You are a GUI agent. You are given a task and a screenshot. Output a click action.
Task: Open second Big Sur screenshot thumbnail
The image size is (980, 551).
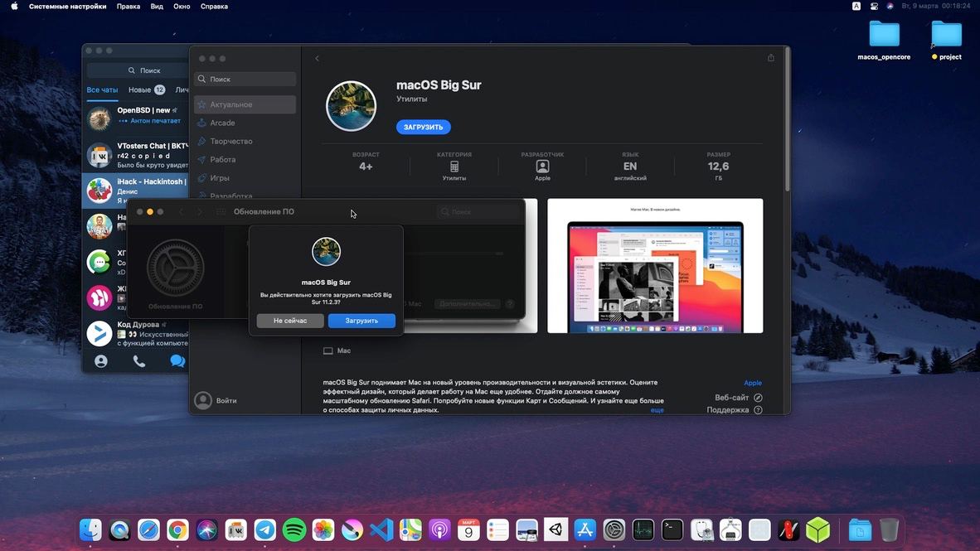pos(655,265)
